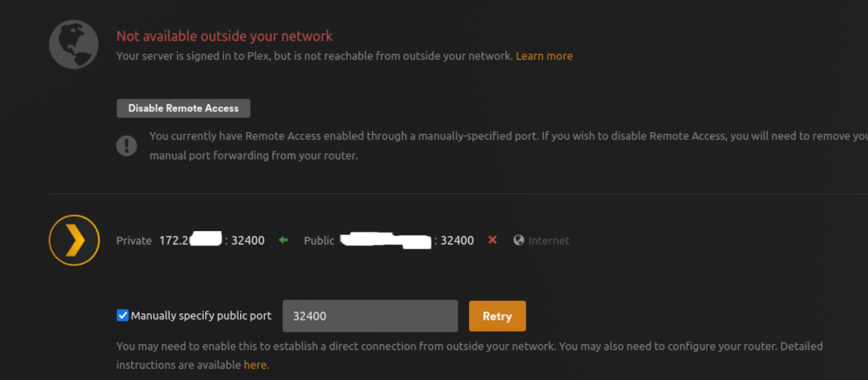Focus the public port field showing 32400
Screen dimensions: 868x380
pos(370,316)
